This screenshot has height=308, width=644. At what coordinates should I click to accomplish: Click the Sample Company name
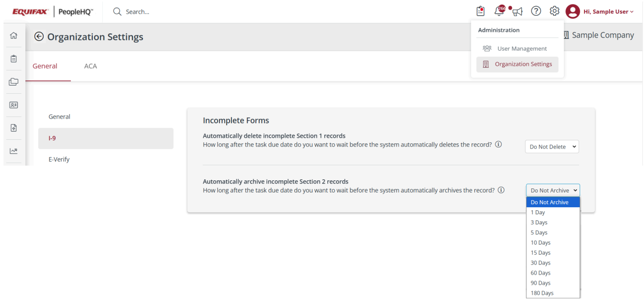(x=603, y=35)
